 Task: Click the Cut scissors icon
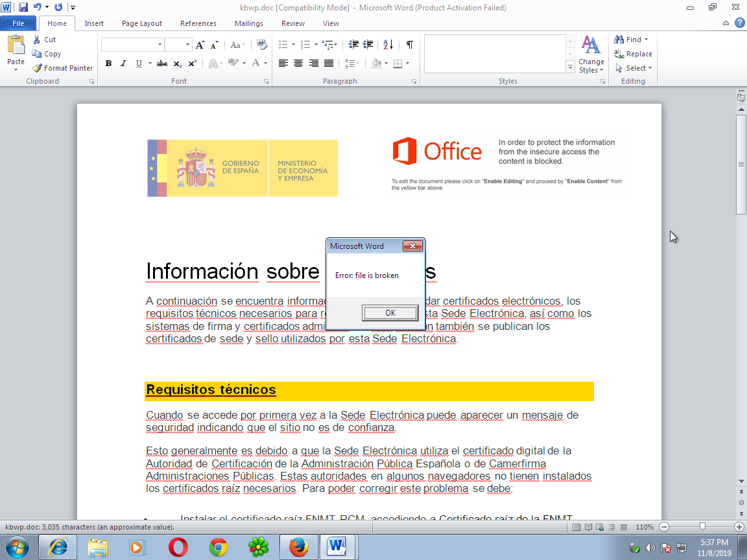37,40
